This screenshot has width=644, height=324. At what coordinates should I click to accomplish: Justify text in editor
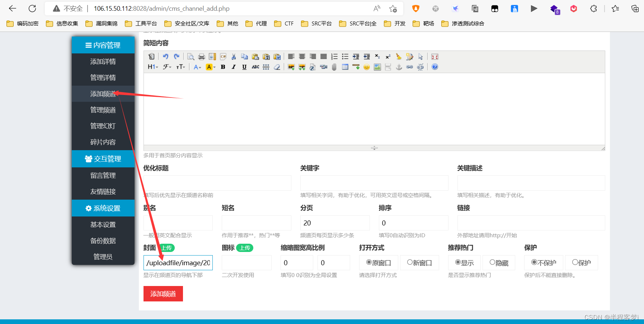pyautogui.click(x=324, y=57)
